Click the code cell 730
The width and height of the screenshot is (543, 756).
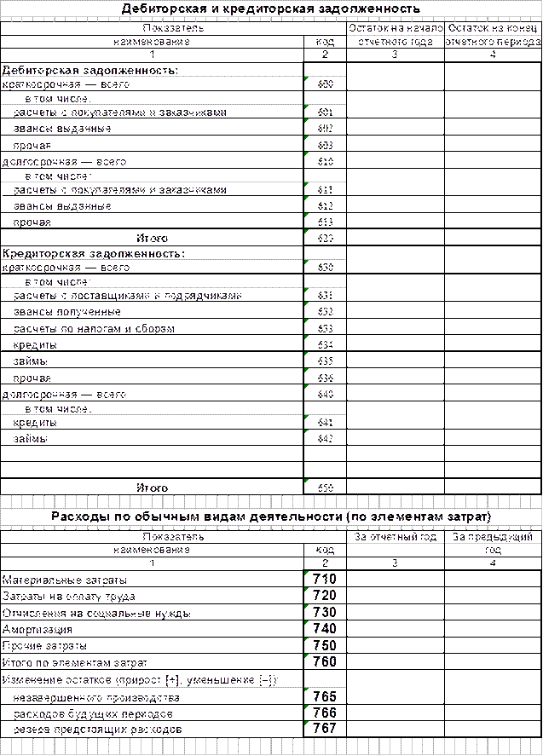pos(325,612)
